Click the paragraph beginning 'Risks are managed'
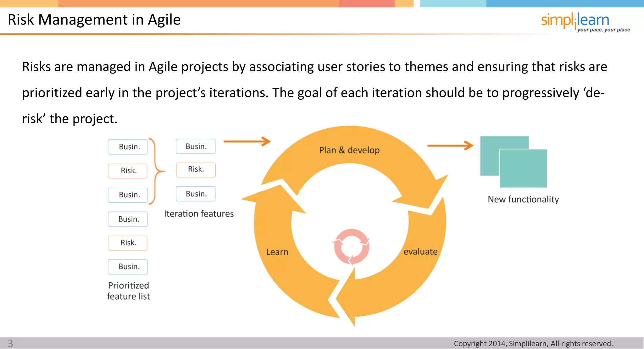Image resolution: width=644 pixels, height=349 pixels. [314, 93]
